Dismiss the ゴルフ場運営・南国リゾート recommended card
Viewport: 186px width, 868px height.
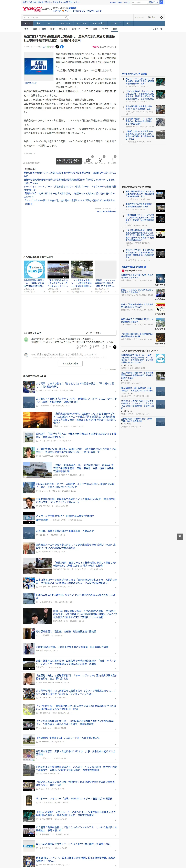pyautogui.click(x=92, y=292)
